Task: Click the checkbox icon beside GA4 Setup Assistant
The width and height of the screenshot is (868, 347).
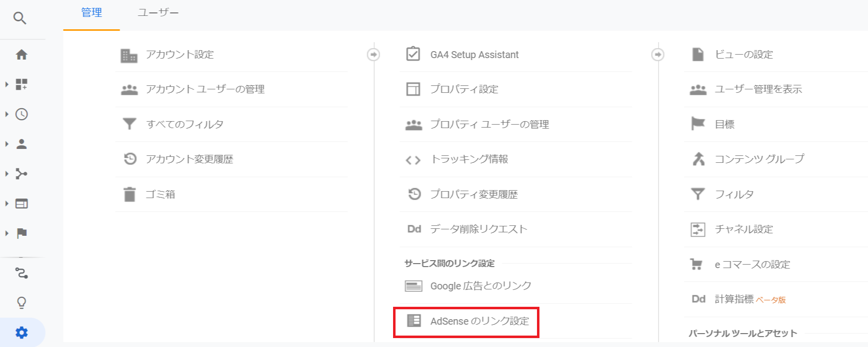Action: tap(413, 54)
